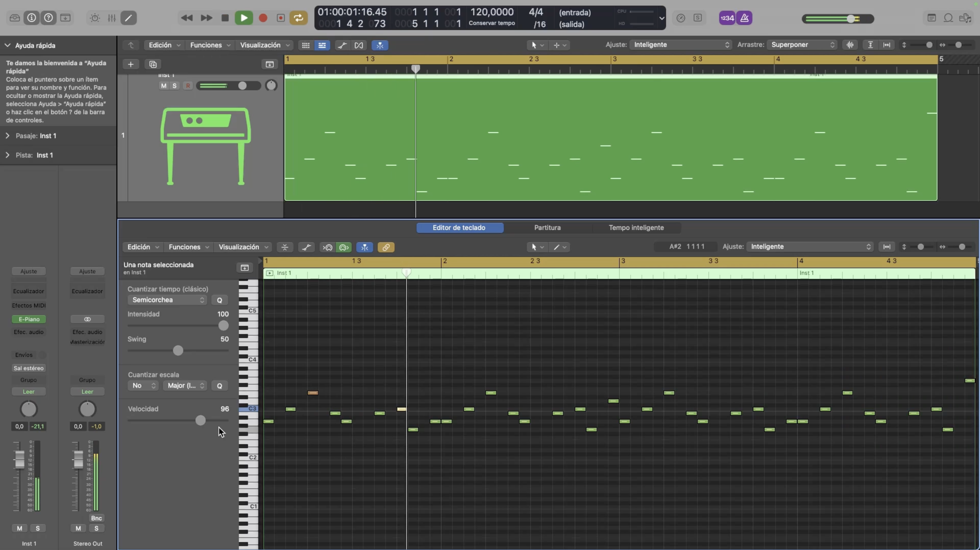Switch to the Partitura tab

pyautogui.click(x=547, y=228)
